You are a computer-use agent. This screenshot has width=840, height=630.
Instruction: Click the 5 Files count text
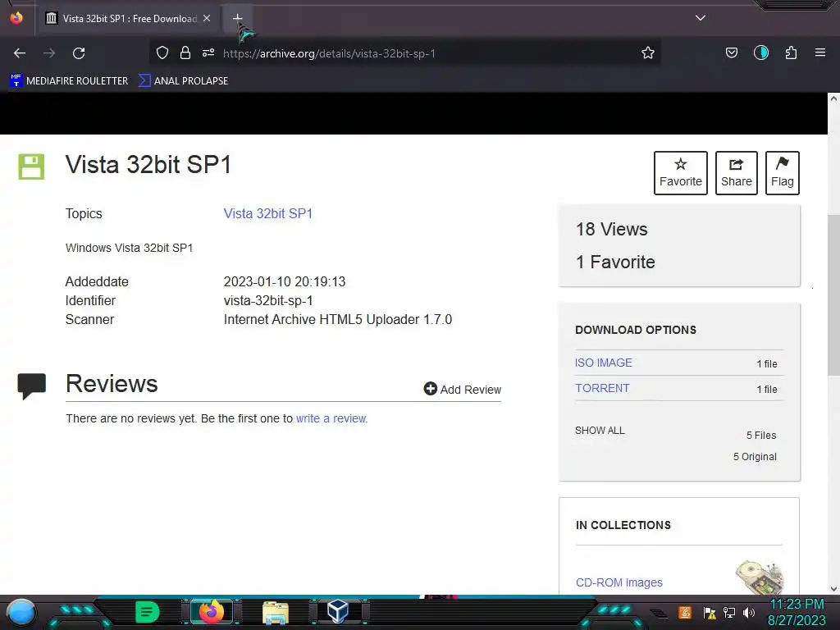(x=761, y=435)
